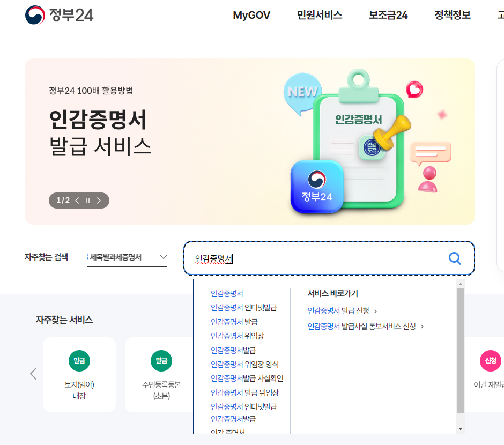
Task: Click the 정부24 logo
Action: pos(59,15)
